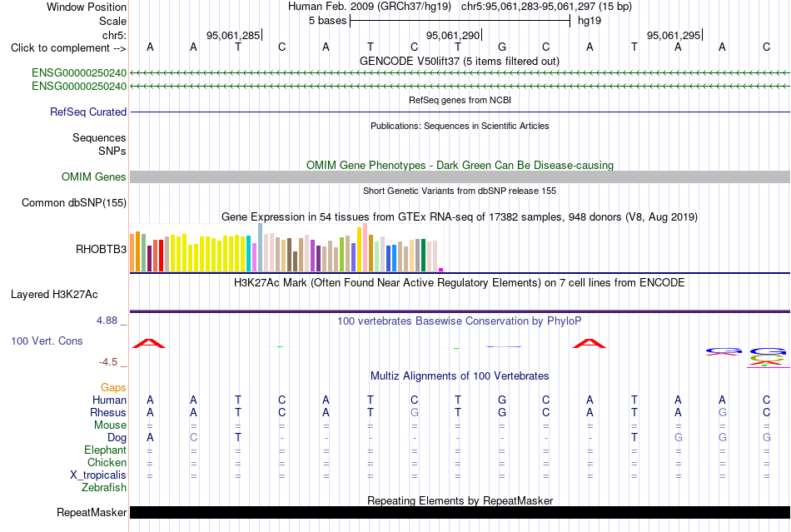
Task: Open Publications: Sequences in Scientific Articles title
Action: coord(460,126)
